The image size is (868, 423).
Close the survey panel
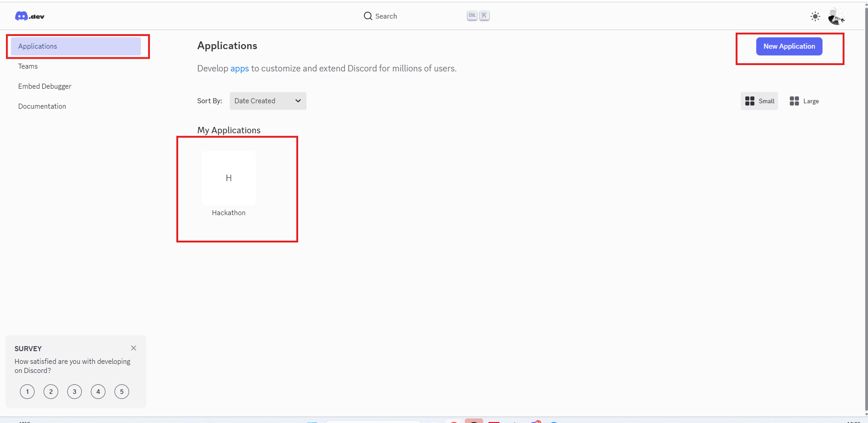[134, 348]
